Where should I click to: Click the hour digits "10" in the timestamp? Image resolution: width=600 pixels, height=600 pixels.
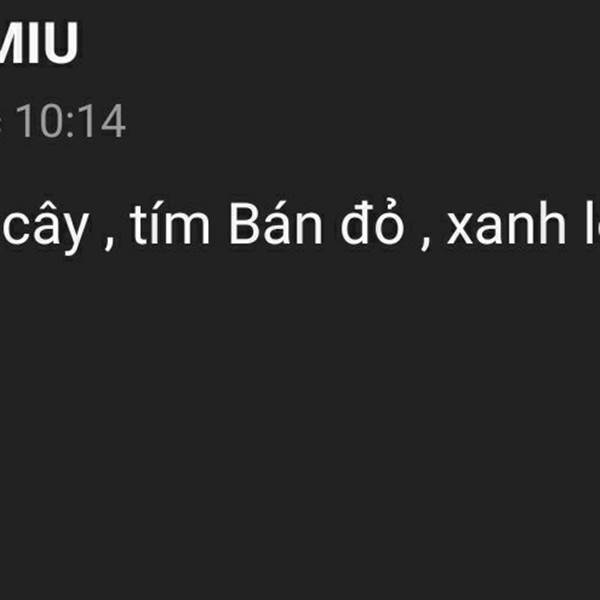point(41,121)
